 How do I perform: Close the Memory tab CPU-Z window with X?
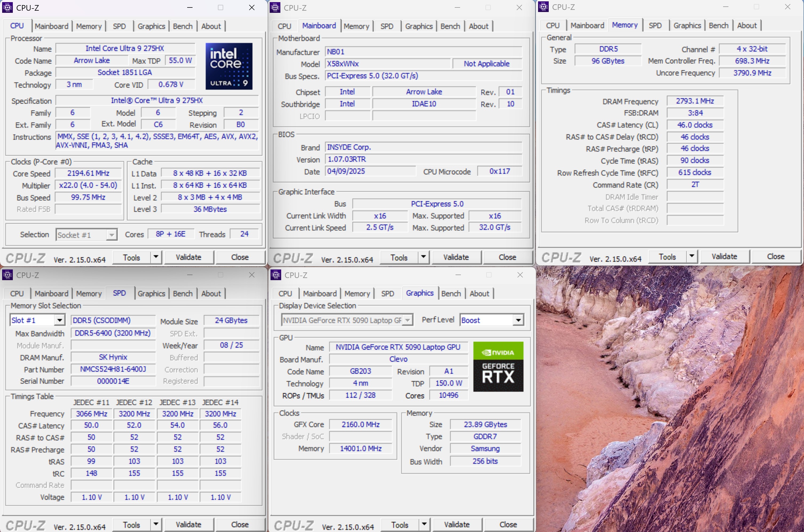[787, 7]
